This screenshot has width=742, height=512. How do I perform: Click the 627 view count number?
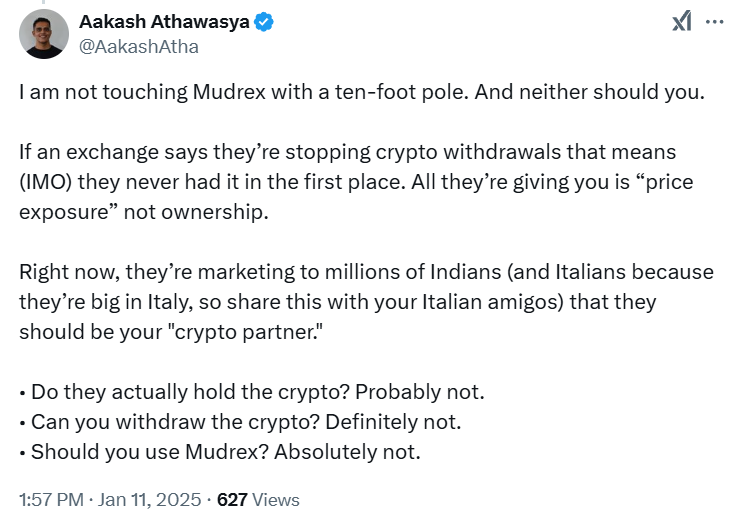232,500
